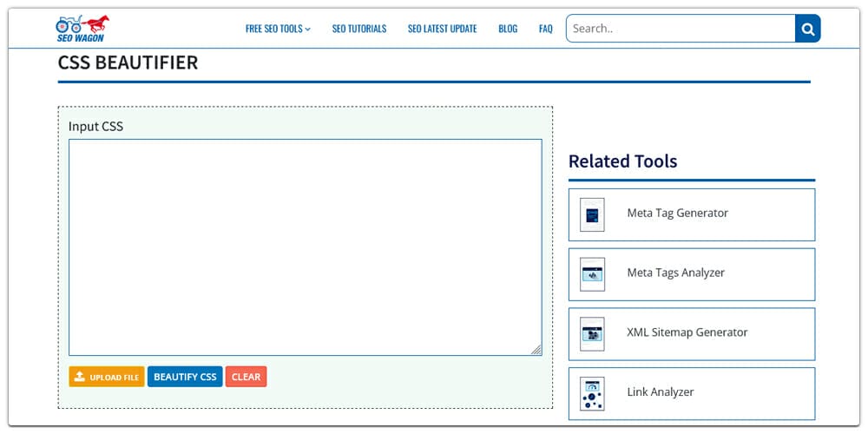
Task: Click inside the Input CSS text area
Action: (x=305, y=247)
